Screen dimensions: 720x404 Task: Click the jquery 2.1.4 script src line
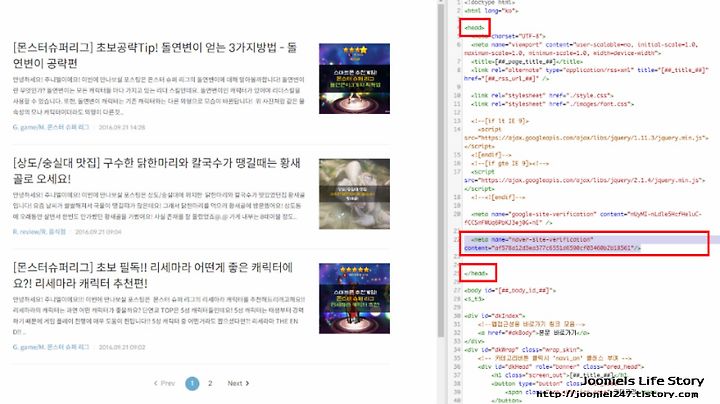point(585,180)
